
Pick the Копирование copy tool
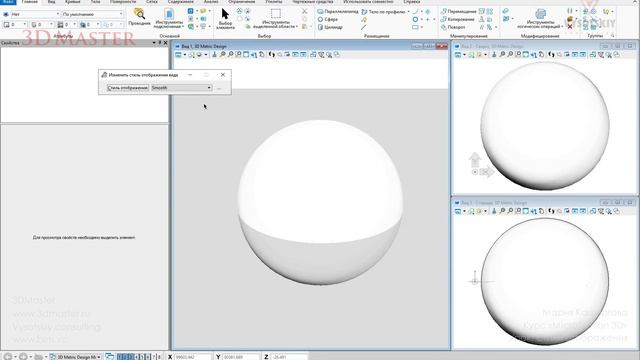point(458,19)
